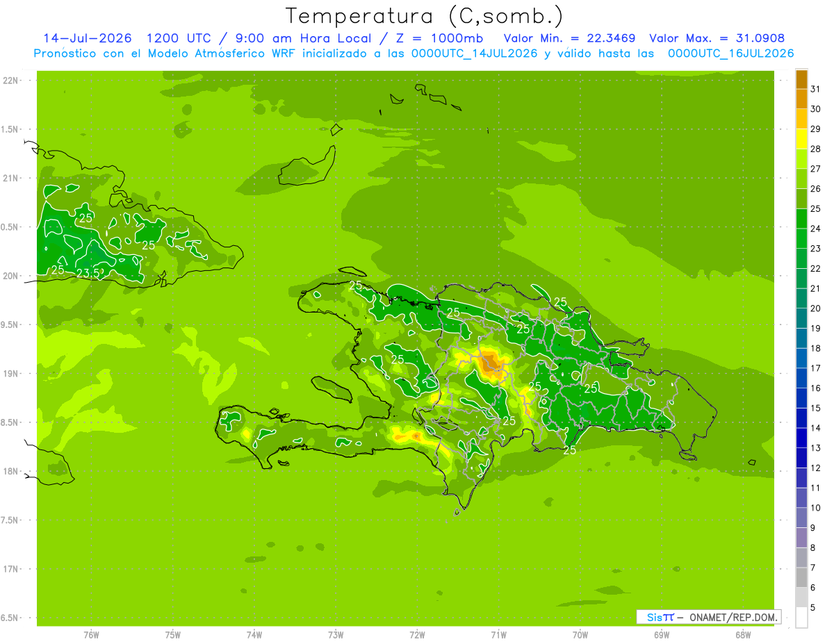Click the '71W' longitude axis label

(x=499, y=634)
